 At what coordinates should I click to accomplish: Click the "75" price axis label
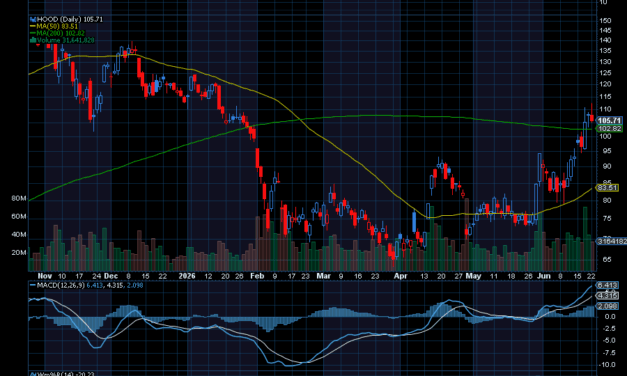coord(607,218)
